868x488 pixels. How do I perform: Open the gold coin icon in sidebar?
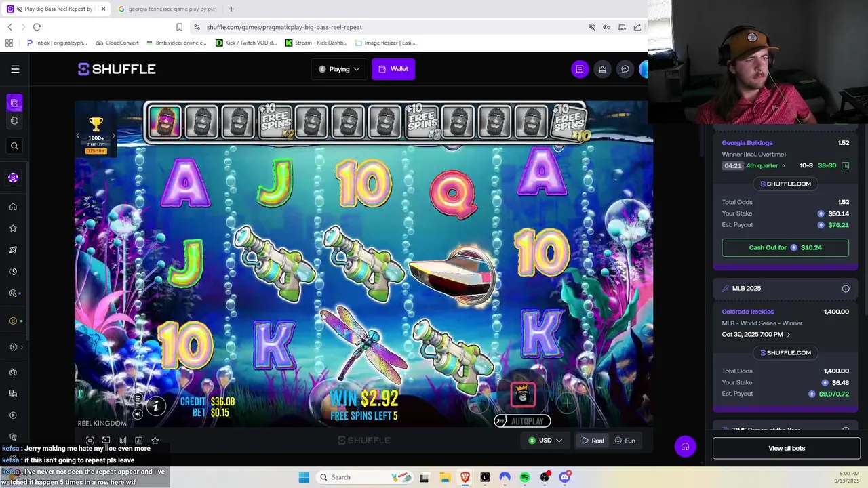click(13, 321)
